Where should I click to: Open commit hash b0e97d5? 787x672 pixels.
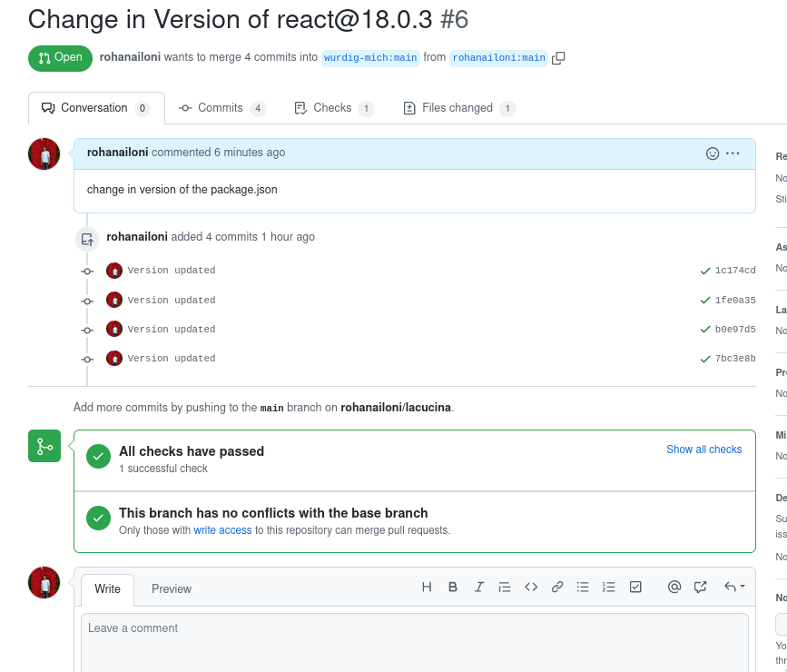point(734,330)
